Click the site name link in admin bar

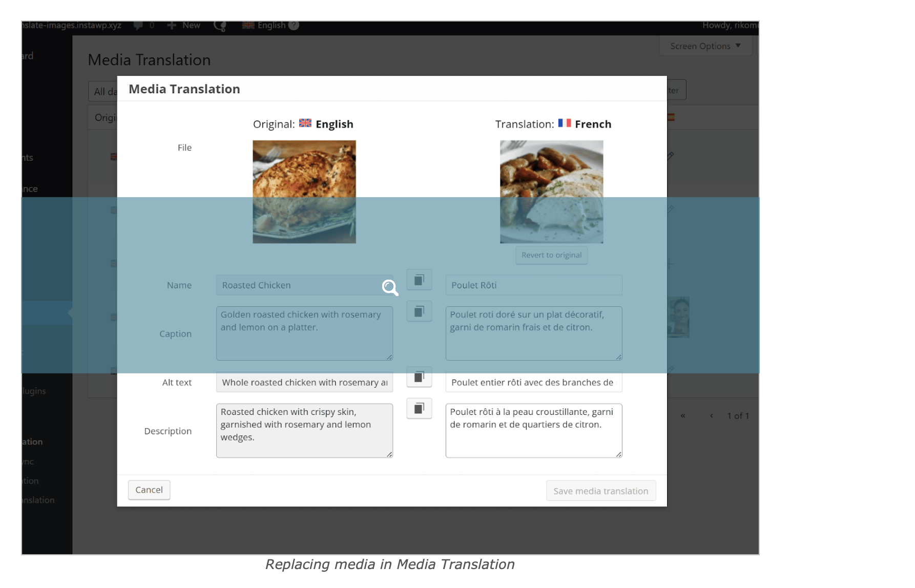pyautogui.click(x=72, y=26)
